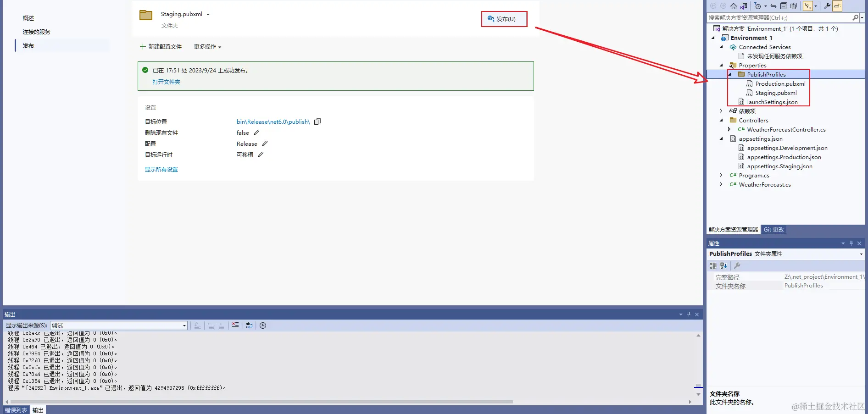Collapse all nodes in Solution Explorer
Viewport: 868px width, 414px height.
click(x=784, y=6)
